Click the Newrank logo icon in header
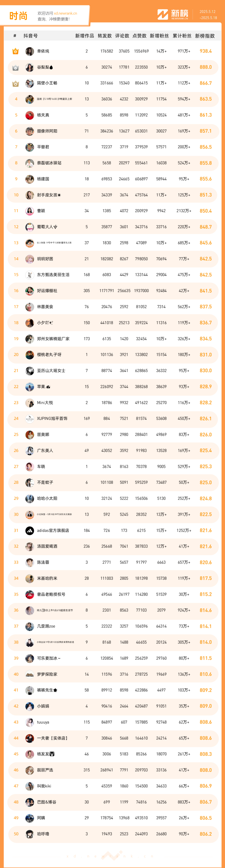The image size is (225, 868). click(x=163, y=14)
